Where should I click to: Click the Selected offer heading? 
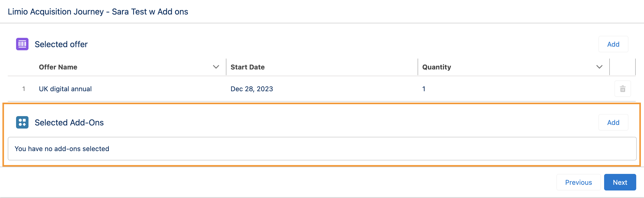point(61,44)
